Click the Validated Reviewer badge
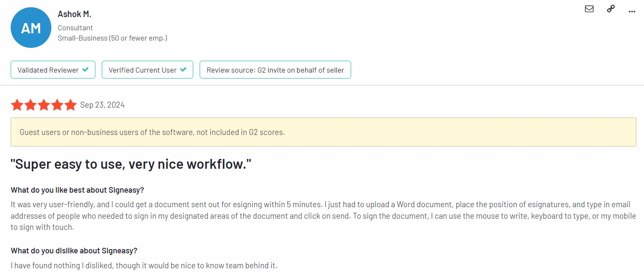This screenshot has width=644, height=276. click(x=53, y=70)
